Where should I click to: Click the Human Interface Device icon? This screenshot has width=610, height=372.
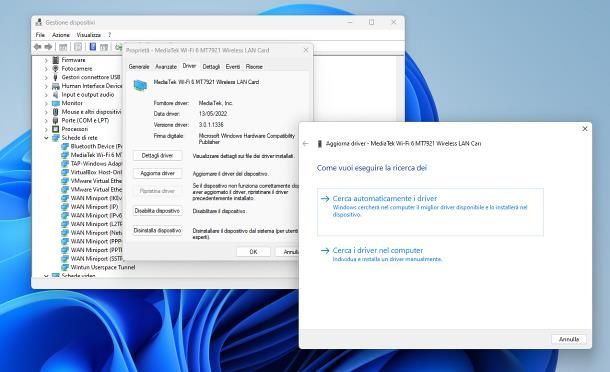point(56,86)
